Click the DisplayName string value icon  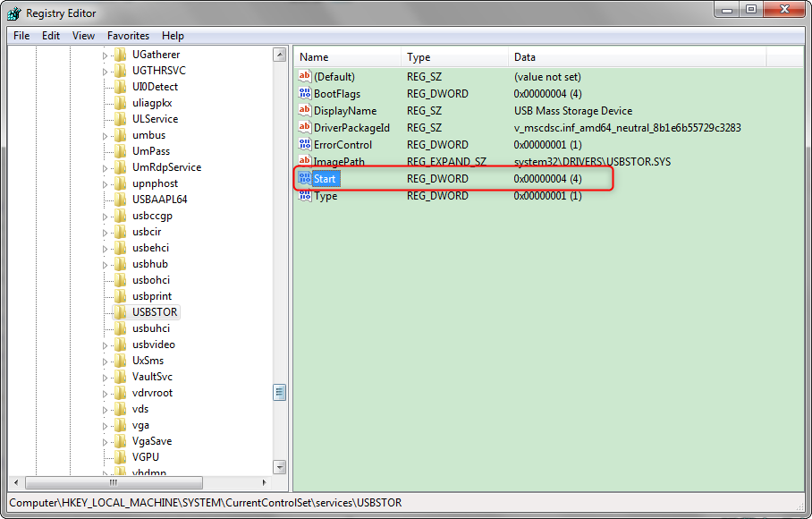pyautogui.click(x=304, y=111)
